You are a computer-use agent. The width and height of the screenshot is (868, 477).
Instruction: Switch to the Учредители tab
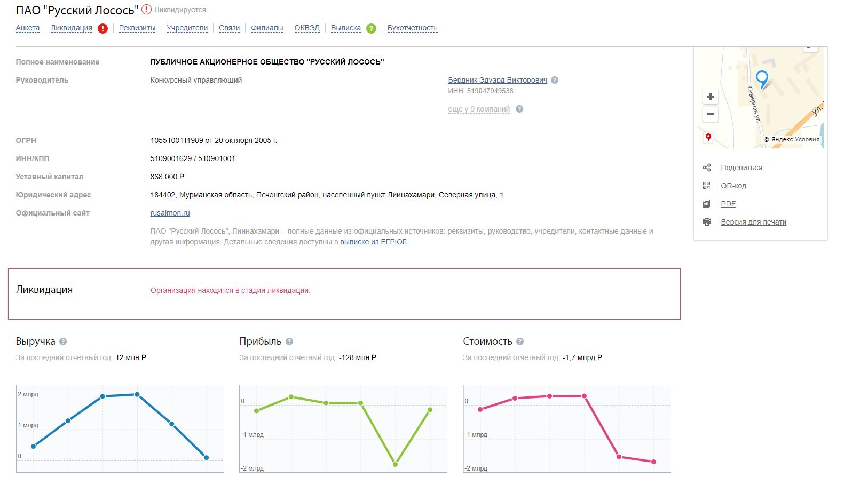[x=187, y=28]
